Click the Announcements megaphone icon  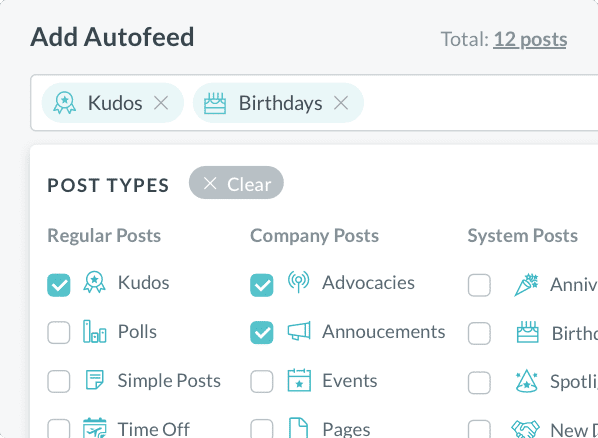299,331
